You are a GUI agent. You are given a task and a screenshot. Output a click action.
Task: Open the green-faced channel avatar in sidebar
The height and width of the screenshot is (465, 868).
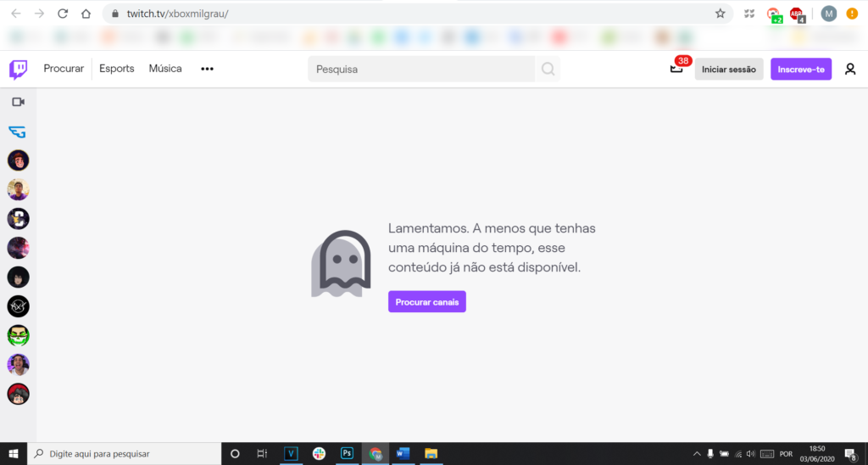pos(18,335)
